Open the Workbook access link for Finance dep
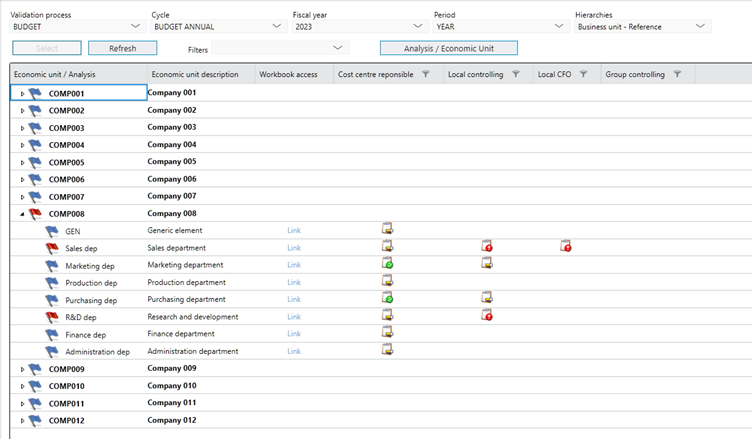Viewport: 752px width, 439px height. tap(293, 334)
